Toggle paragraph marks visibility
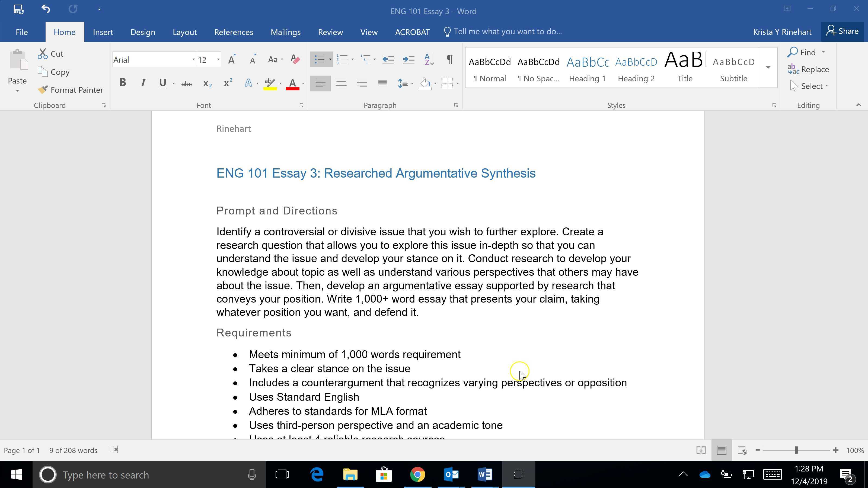The image size is (868, 488). (x=450, y=59)
